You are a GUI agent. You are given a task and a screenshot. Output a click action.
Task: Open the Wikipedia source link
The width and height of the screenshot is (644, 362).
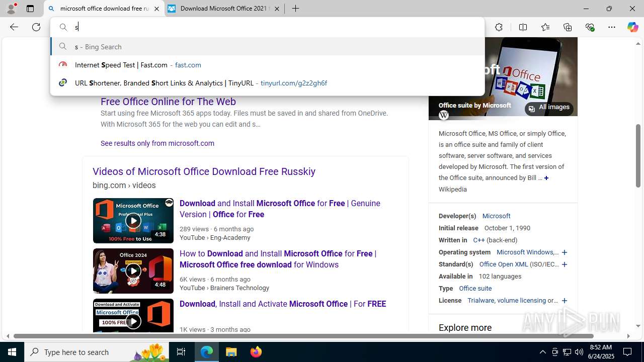click(453, 189)
